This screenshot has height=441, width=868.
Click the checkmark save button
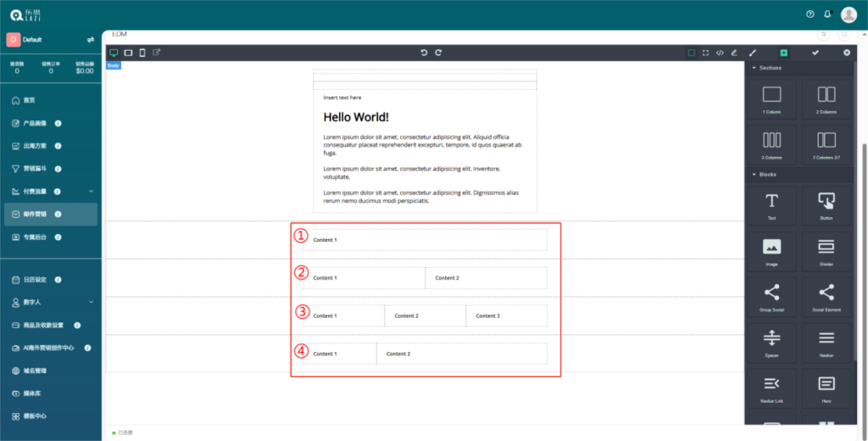pos(815,53)
